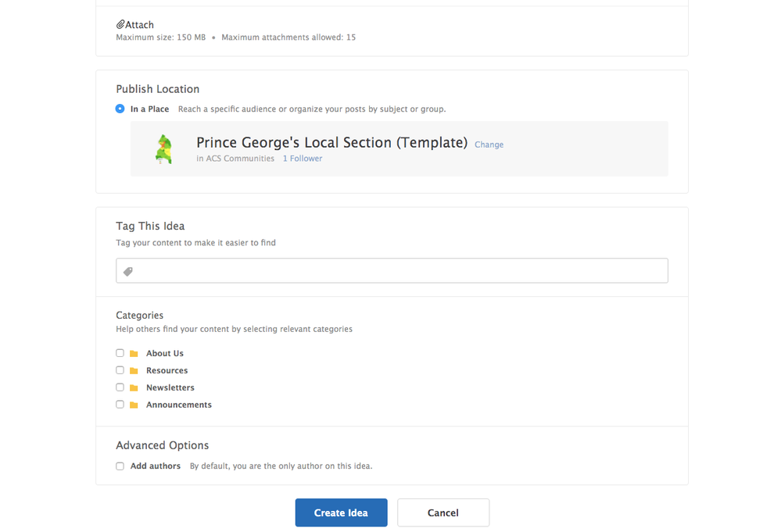View the '1 Follower' link
Screen dimensions: 781x532
(x=303, y=159)
